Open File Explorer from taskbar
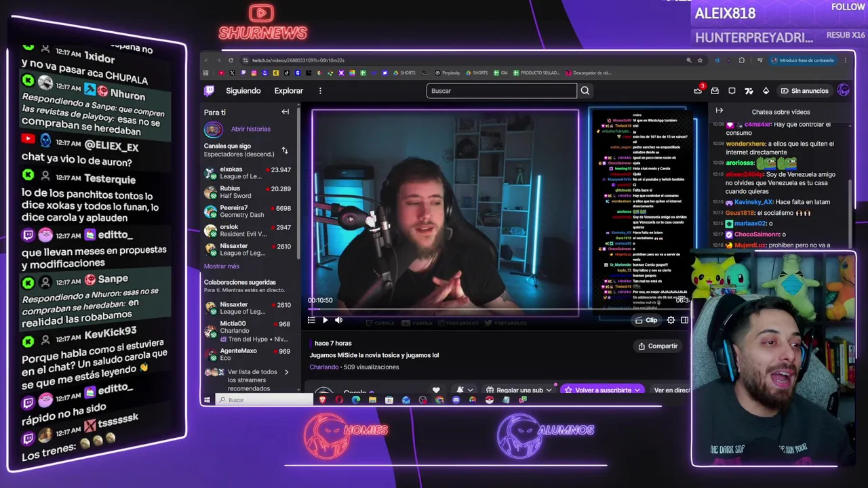The width and height of the screenshot is (868, 488). (372, 400)
